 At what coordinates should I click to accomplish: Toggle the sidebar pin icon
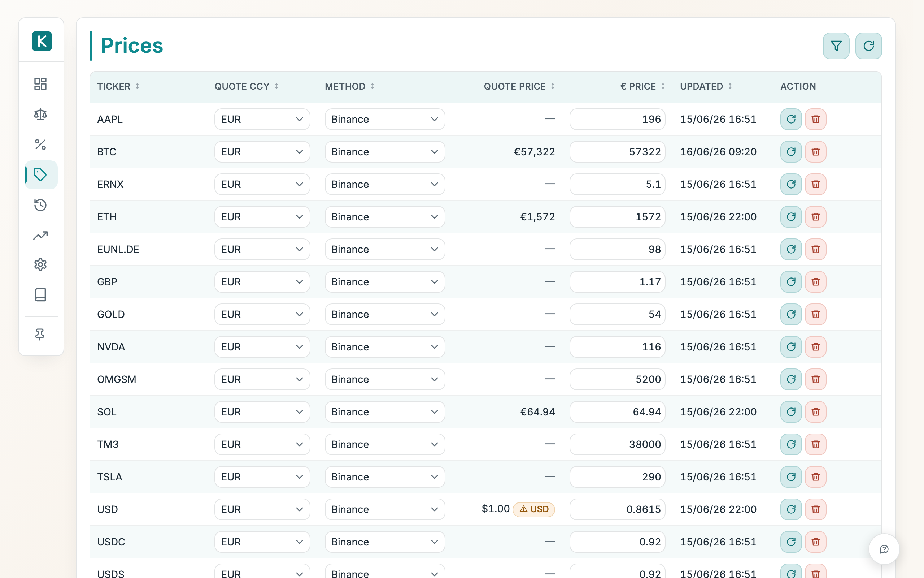tap(40, 335)
